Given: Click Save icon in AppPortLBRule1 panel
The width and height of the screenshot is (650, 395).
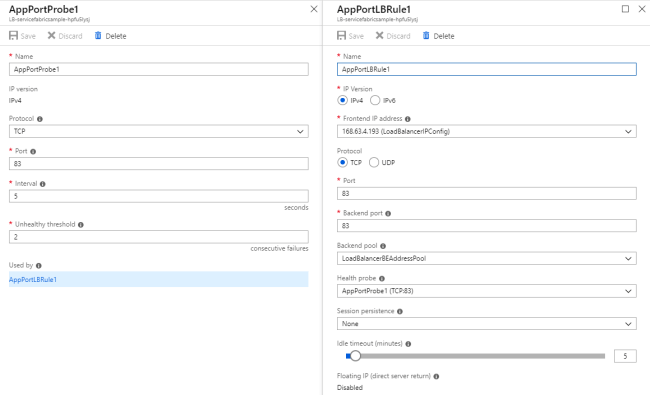Looking at the screenshot, I should 341,36.
